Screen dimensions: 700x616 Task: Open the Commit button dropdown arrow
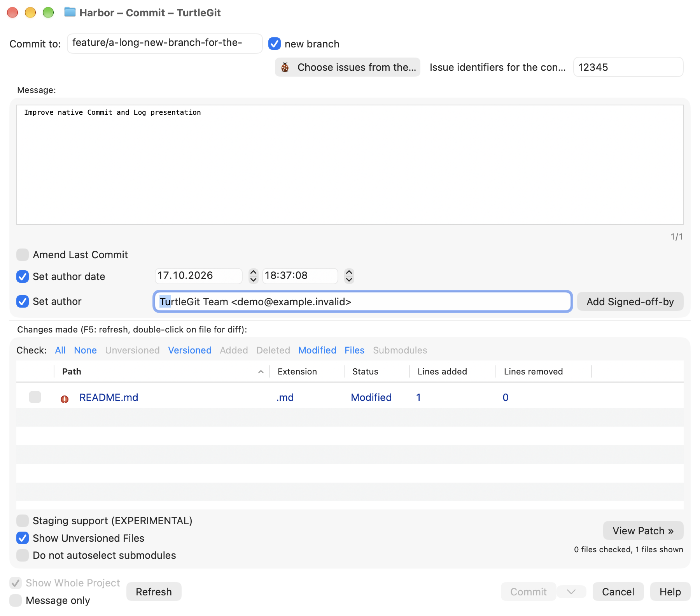571,592
